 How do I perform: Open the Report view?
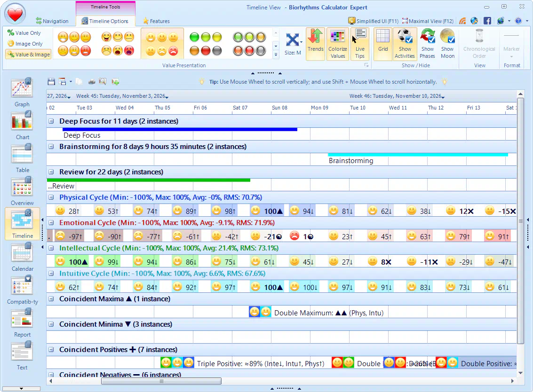point(22,322)
